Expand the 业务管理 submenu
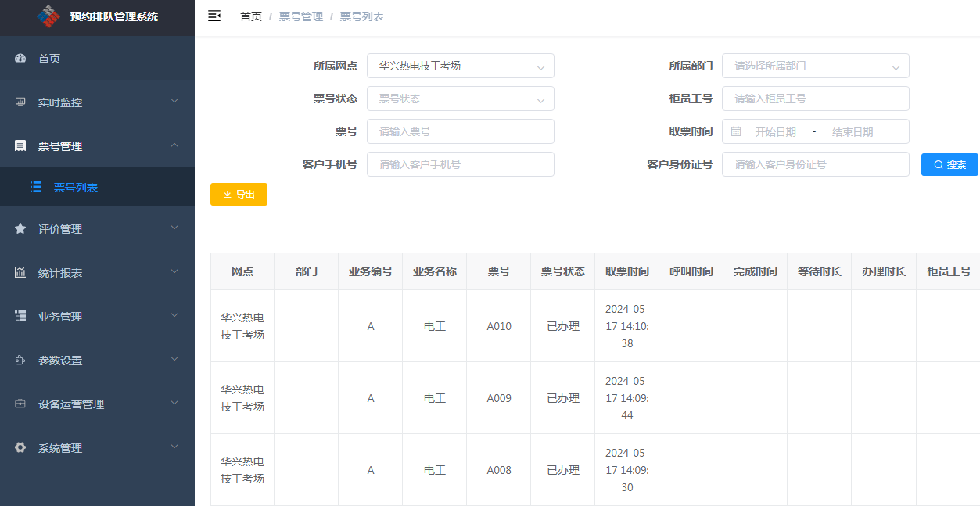Screen dimensions: 980x506 97,317
